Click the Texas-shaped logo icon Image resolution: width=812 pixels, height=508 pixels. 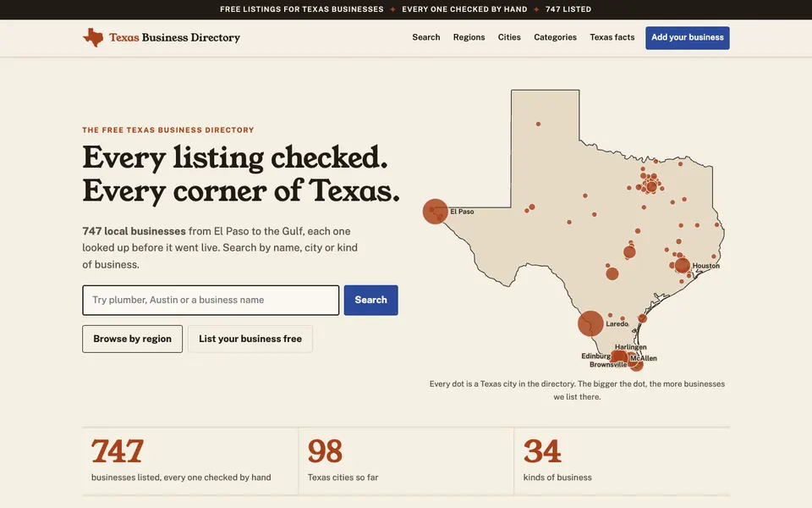(93, 37)
